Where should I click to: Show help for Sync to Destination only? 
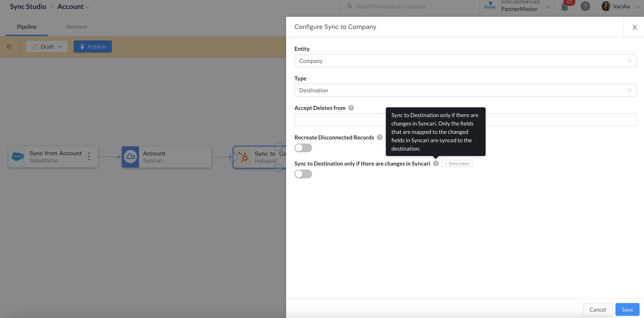click(436, 163)
